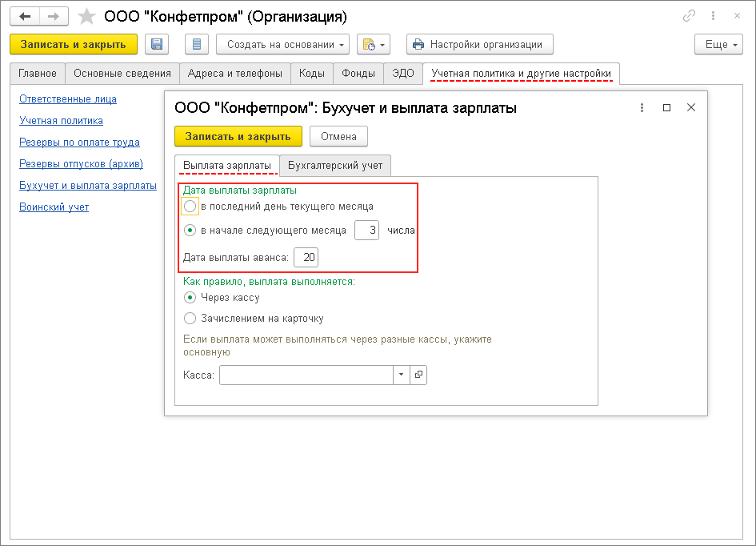Open Резервы по оплате труда link

tap(79, 143)
